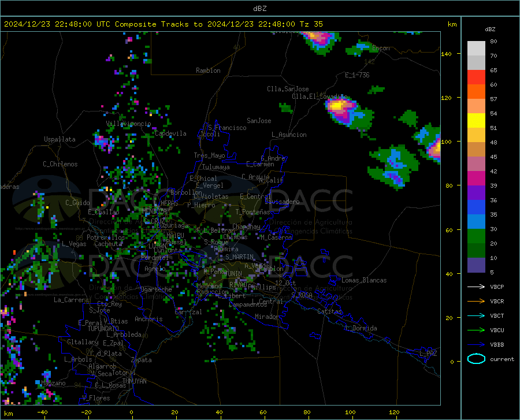
Task: Click the Uspallata place label
Action: click(60, 140)
